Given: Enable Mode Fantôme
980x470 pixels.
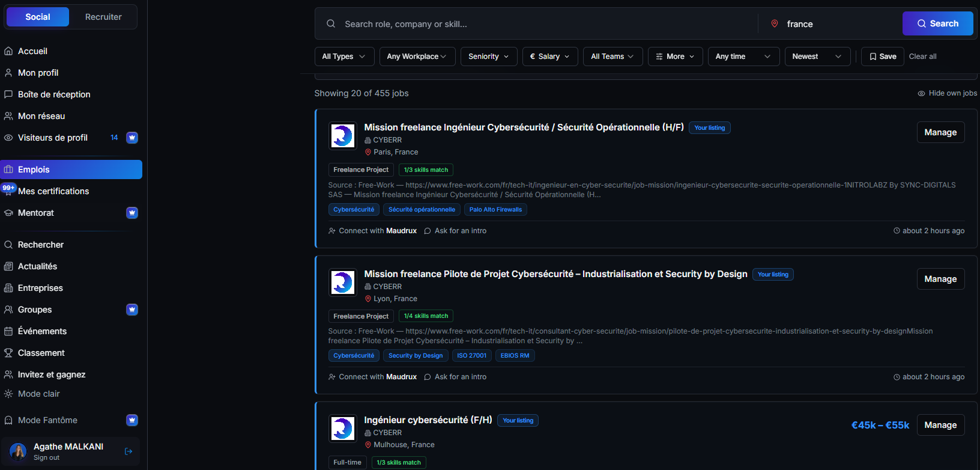Looking at the screenshot, I should pyautogui.click(x=47, y=420).
